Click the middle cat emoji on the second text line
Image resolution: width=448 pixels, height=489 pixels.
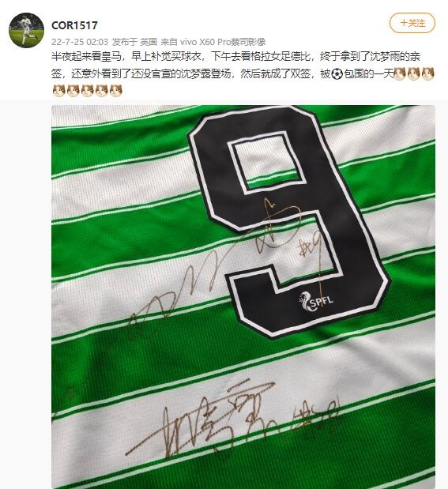(x=414, y=74)
